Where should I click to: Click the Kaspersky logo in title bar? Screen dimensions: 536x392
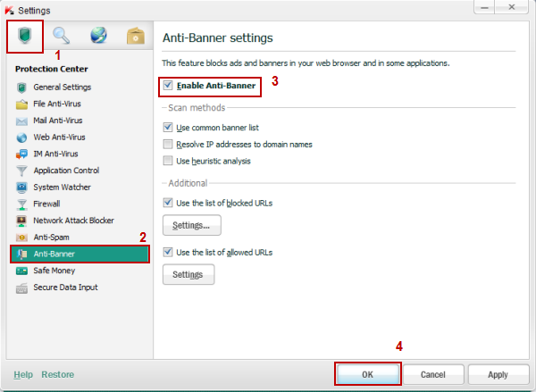click(9, 10)
